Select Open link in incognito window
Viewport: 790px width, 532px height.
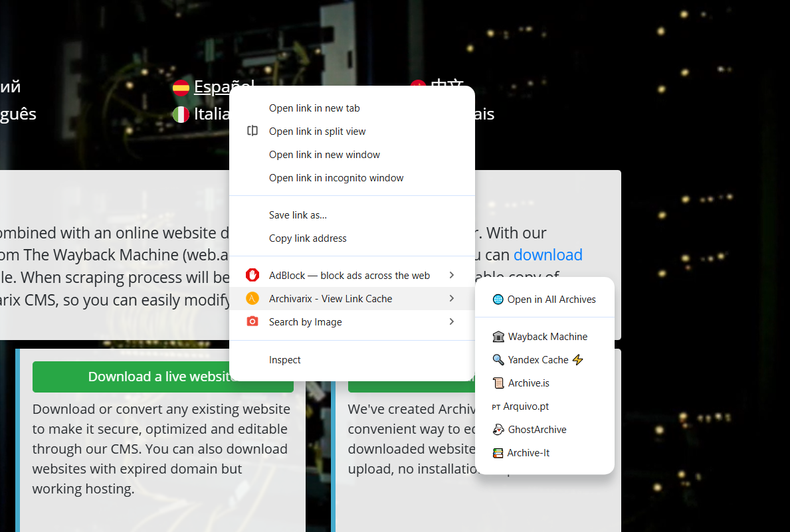click(336, 178)
